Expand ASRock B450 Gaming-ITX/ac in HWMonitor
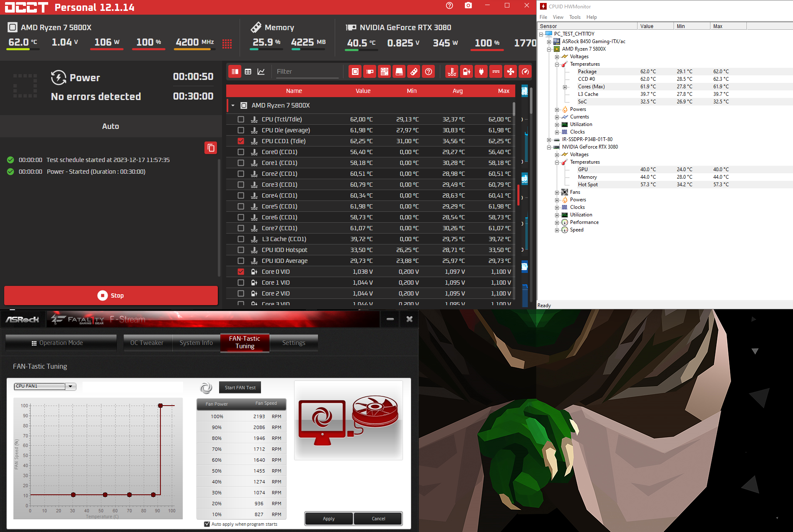 (x=549, y=41)
